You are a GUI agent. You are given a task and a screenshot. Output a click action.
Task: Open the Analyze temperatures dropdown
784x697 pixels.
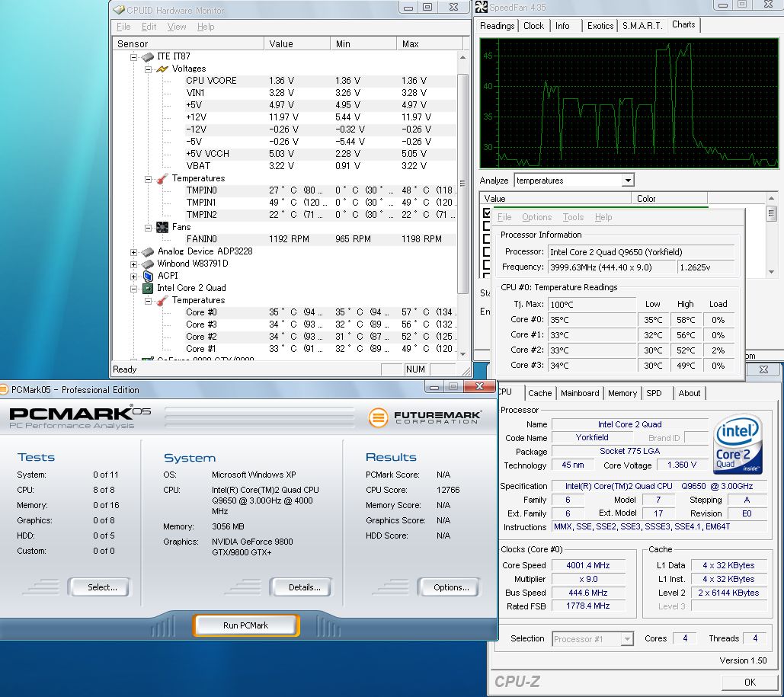(628, 181)
